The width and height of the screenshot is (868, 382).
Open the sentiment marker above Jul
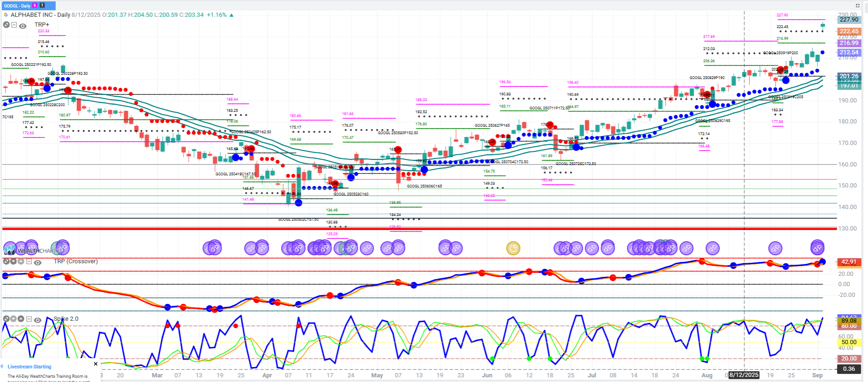[592, 248]
